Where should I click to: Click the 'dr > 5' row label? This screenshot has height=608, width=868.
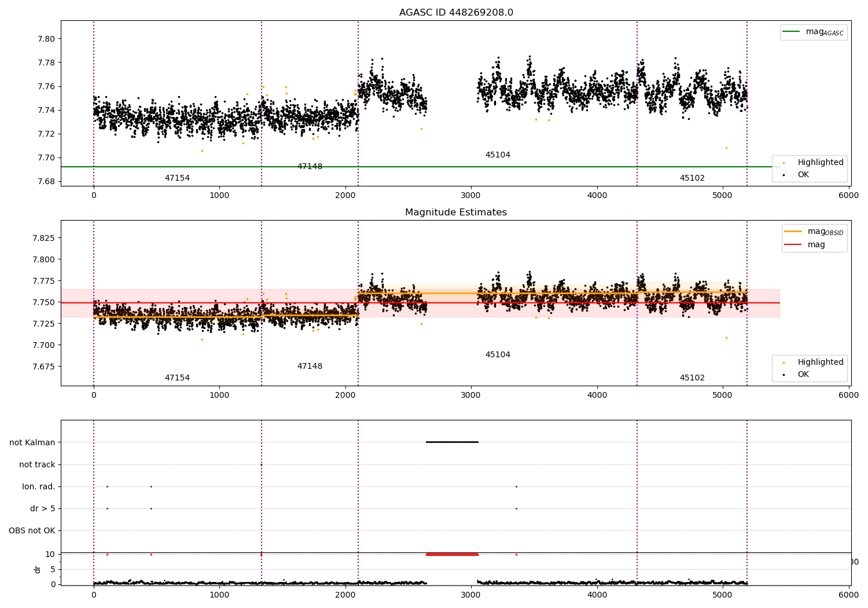pyautogui.click(x=43, y=508)
